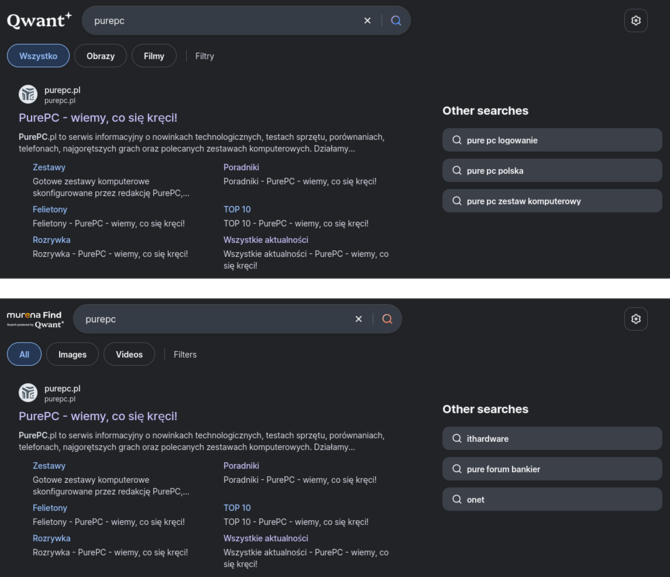This screenshot has width=670, height=577.
Task: Open Wszystkie aktualności sitelink in murena results
Action: pos(266,538)
